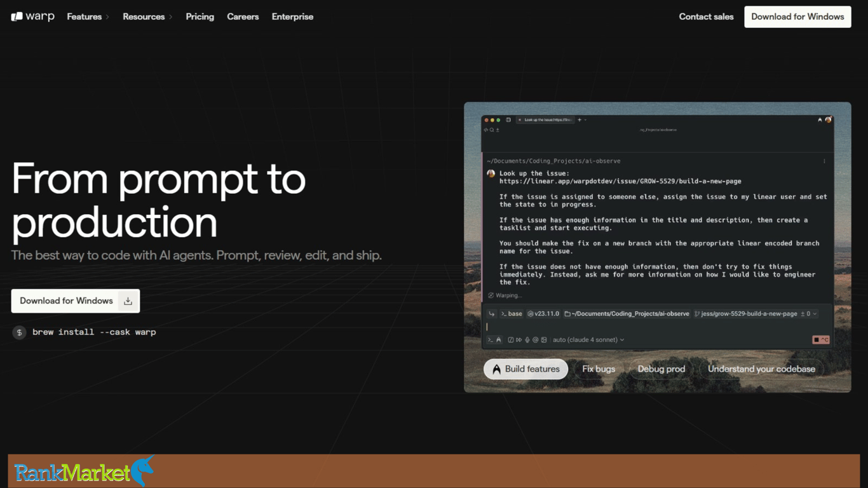
Task: Click the slash command icon in input toolbar
Action: (x=510, y=340)
